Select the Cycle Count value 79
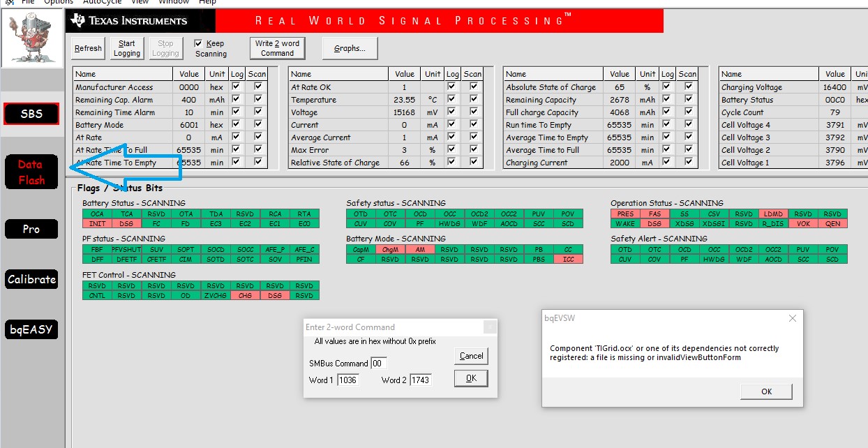868x448 pixels. coord(835,112)
